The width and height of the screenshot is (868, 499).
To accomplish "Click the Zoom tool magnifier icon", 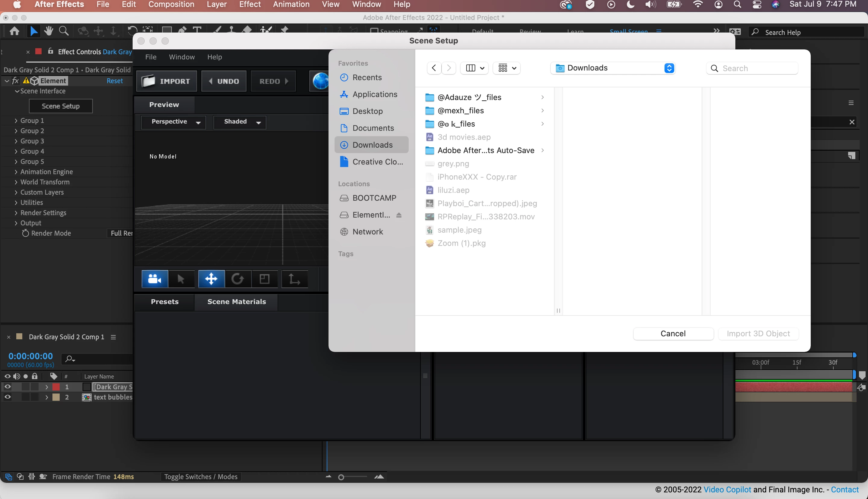I will click(64, 31).
